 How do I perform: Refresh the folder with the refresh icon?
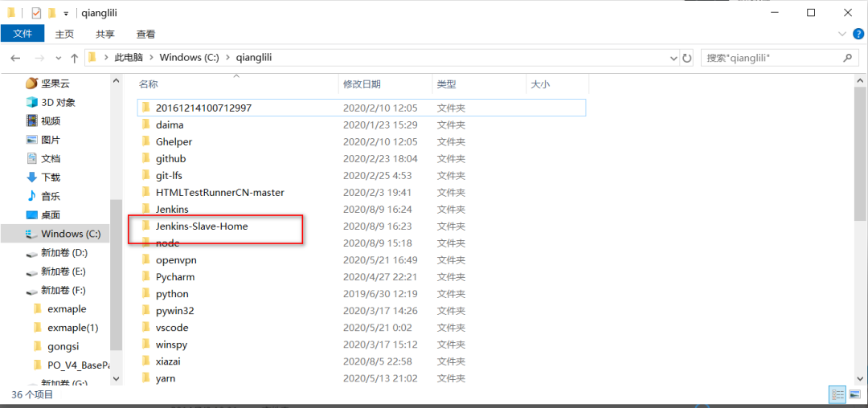coord(687,58)
